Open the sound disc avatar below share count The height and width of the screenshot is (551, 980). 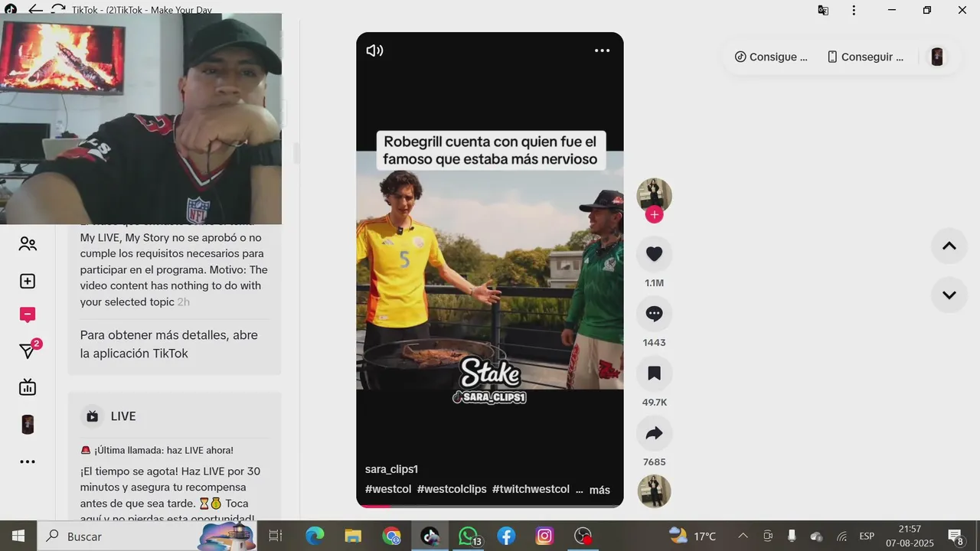[x=654, y=491]
